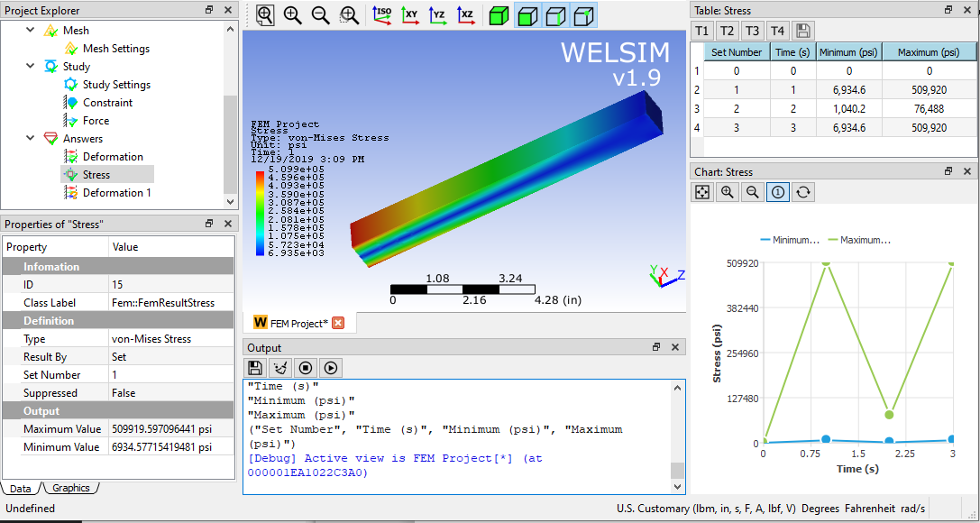Collapse the Answers tree node
980x523 pixels.
tap(30, 139)
